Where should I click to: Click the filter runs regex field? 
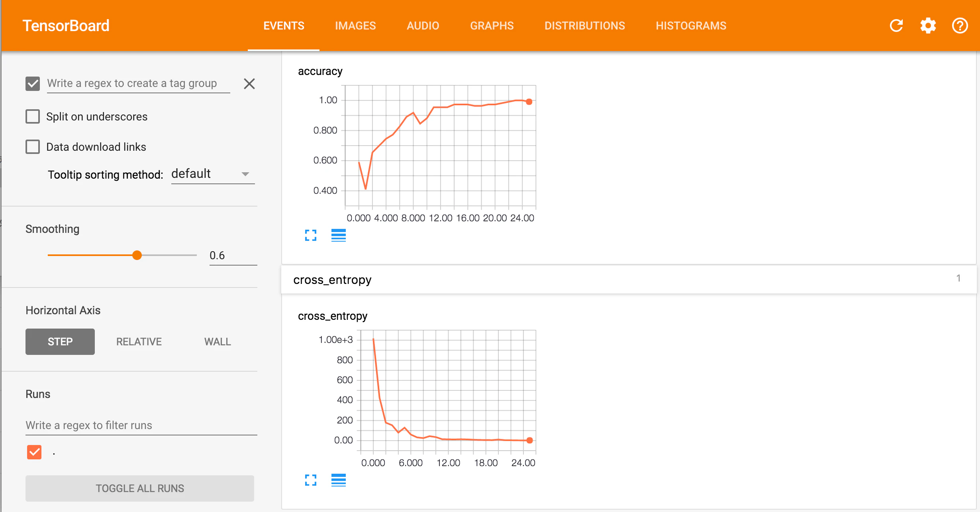[141, 425]
